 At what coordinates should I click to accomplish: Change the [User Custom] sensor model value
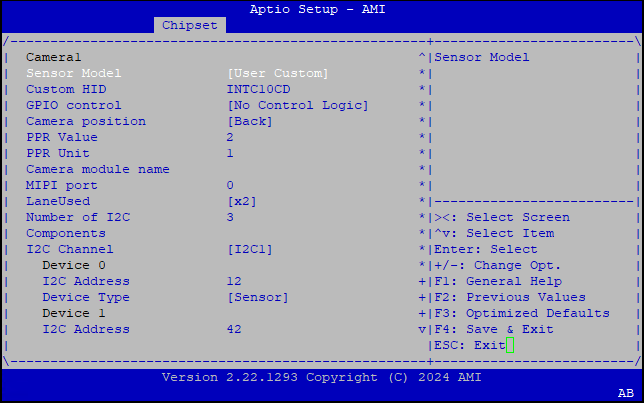pyautogui.click(x=278, y=73)
